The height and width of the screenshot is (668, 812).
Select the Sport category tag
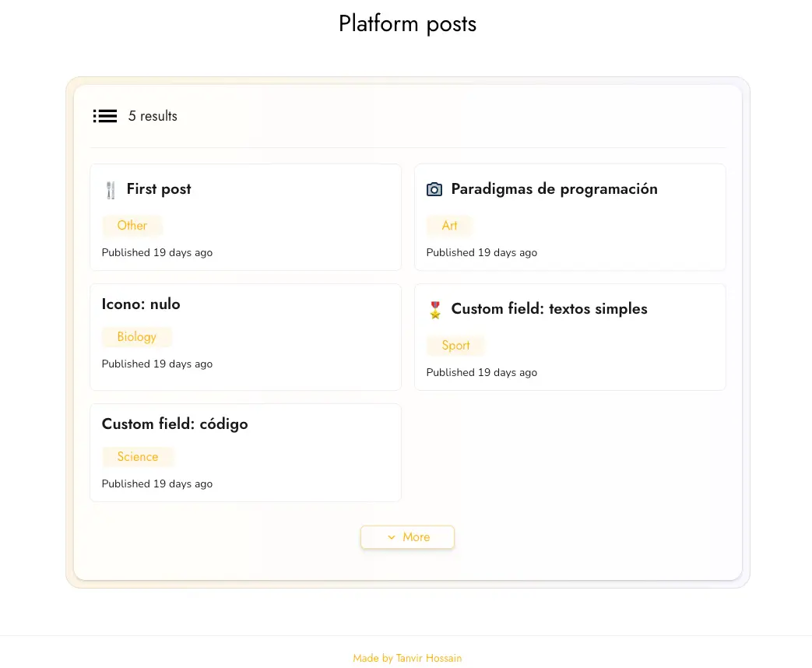point(455,346)
